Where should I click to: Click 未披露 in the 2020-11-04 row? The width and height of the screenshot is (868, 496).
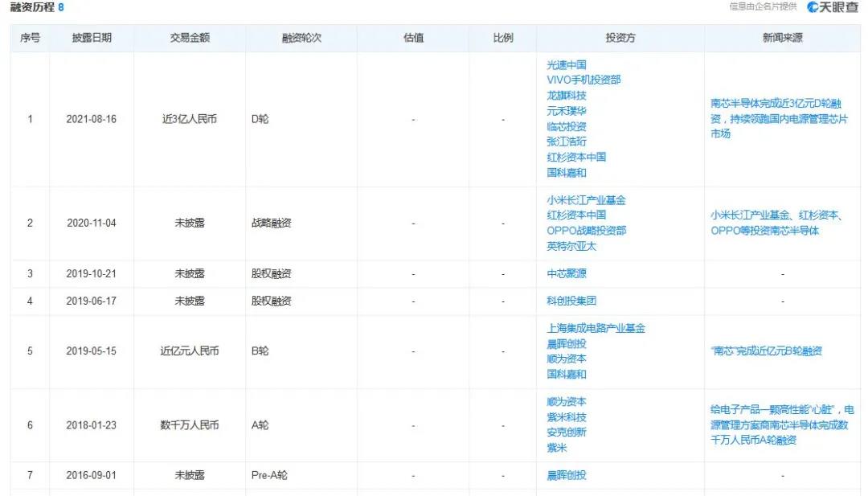click(190, 223)
